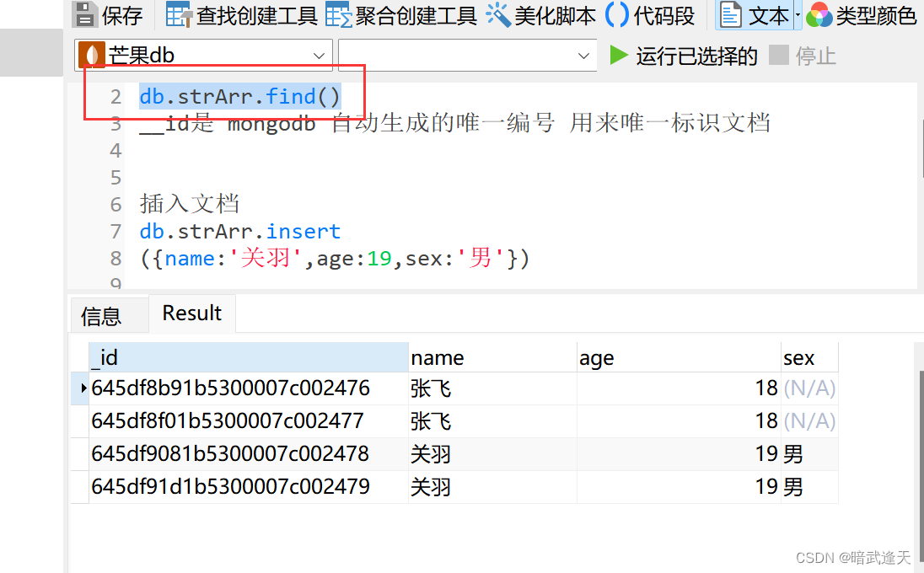Viewport: 924px width, 573px height.
Task: Click the MongoDB leaf icon beside 芒果db
Action: [93, 54]
